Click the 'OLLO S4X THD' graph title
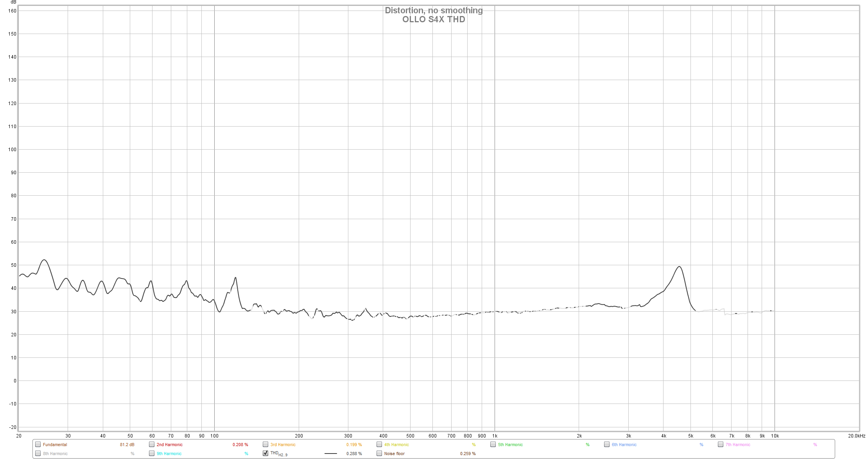Screen dimensions: 868x459 (x=434, y=20)
